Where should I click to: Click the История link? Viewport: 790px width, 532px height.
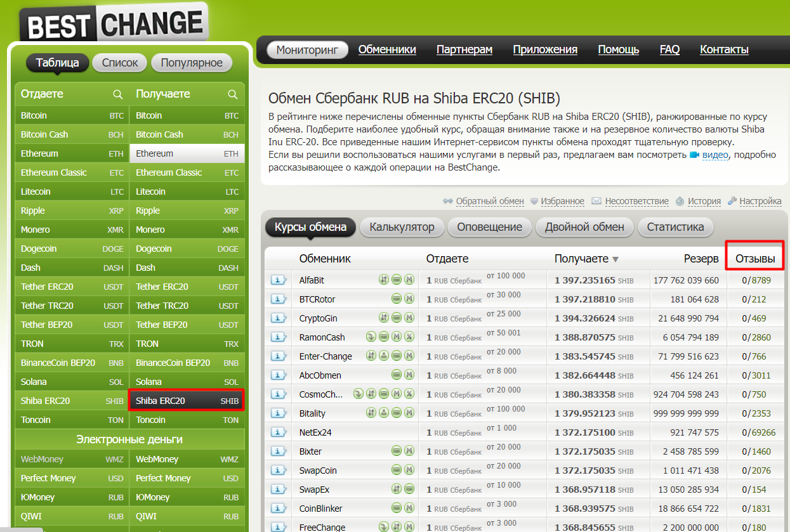(704, 201)
